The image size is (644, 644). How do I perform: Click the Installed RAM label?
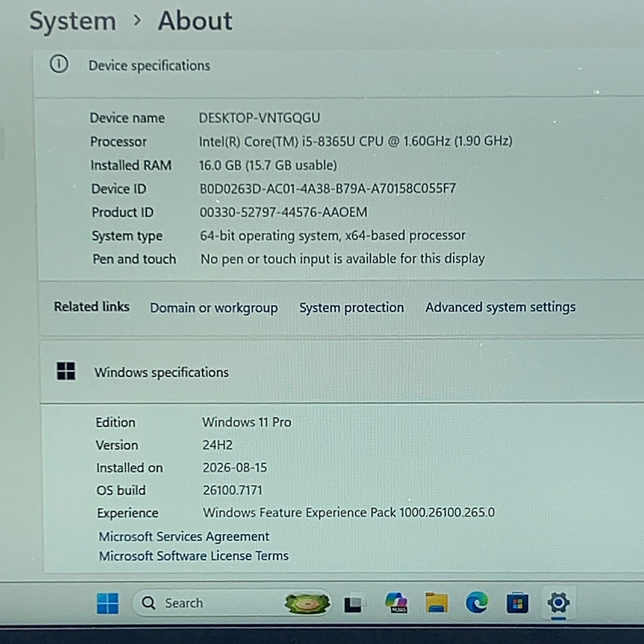(131, 165)
